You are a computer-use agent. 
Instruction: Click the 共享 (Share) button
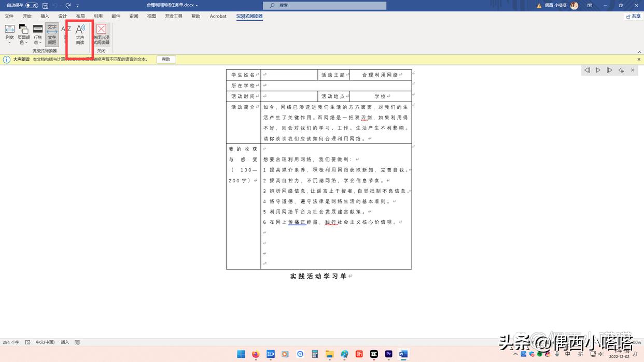pos(633,16)
